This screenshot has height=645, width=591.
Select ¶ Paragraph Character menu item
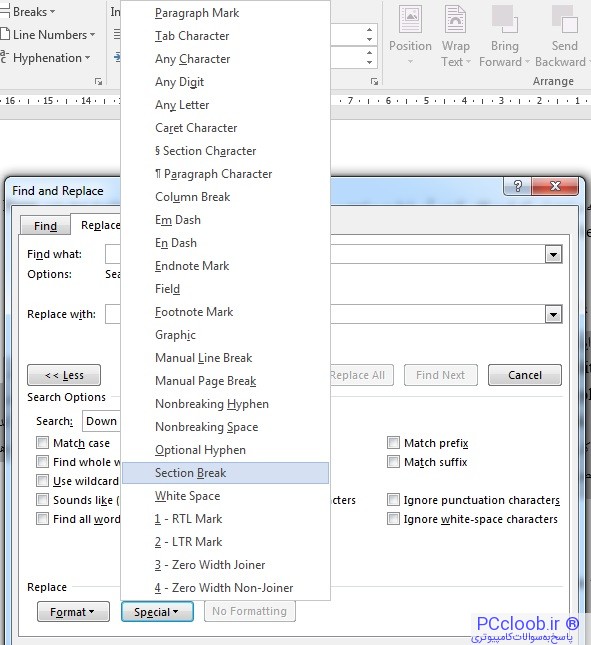[x=225, y=174]
